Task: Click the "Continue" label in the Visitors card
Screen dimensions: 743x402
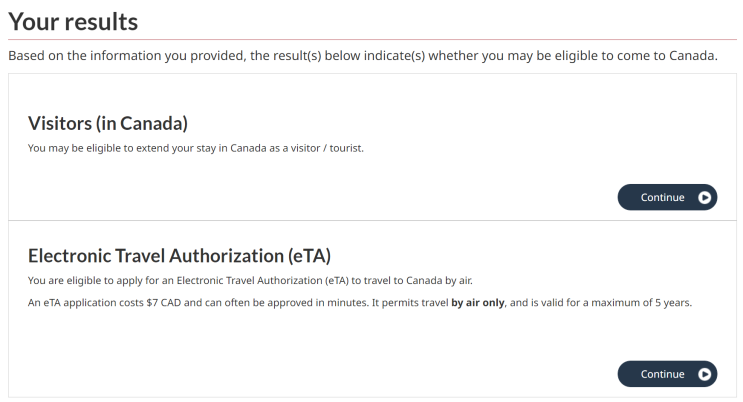Action: (x=662, y=197)
